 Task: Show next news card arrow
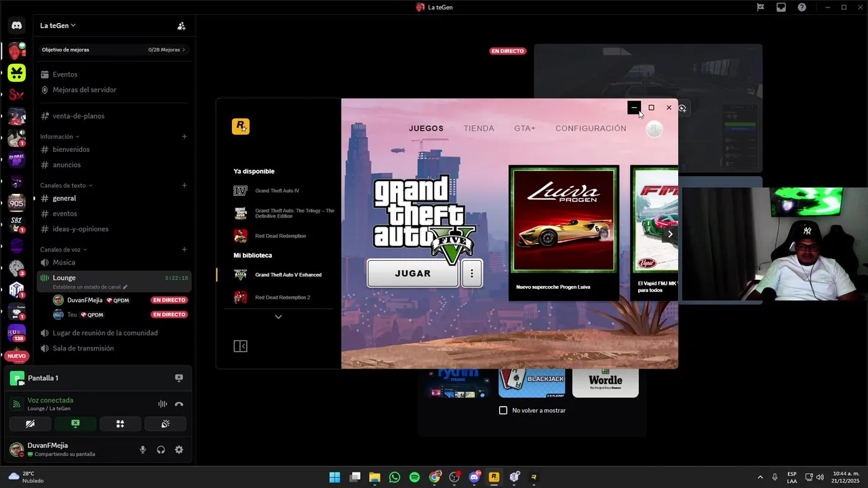(670, 234)
